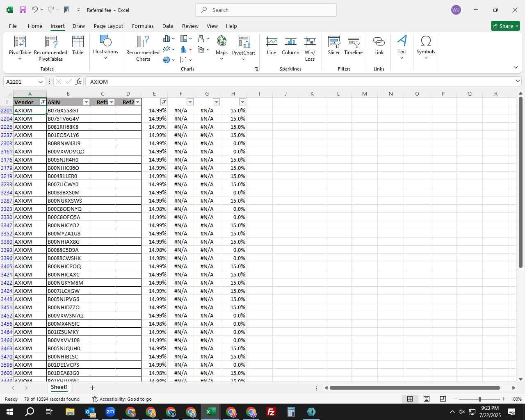Switch to Page Layout view icon

point(427,399)
